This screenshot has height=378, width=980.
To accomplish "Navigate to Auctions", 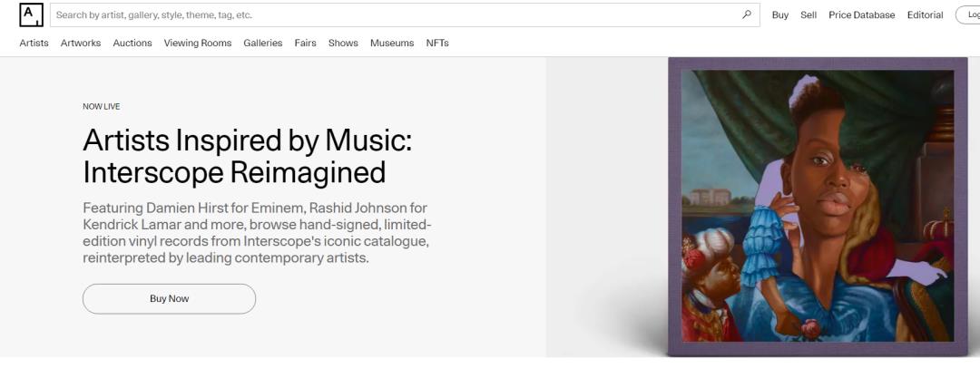I will 132,43.
